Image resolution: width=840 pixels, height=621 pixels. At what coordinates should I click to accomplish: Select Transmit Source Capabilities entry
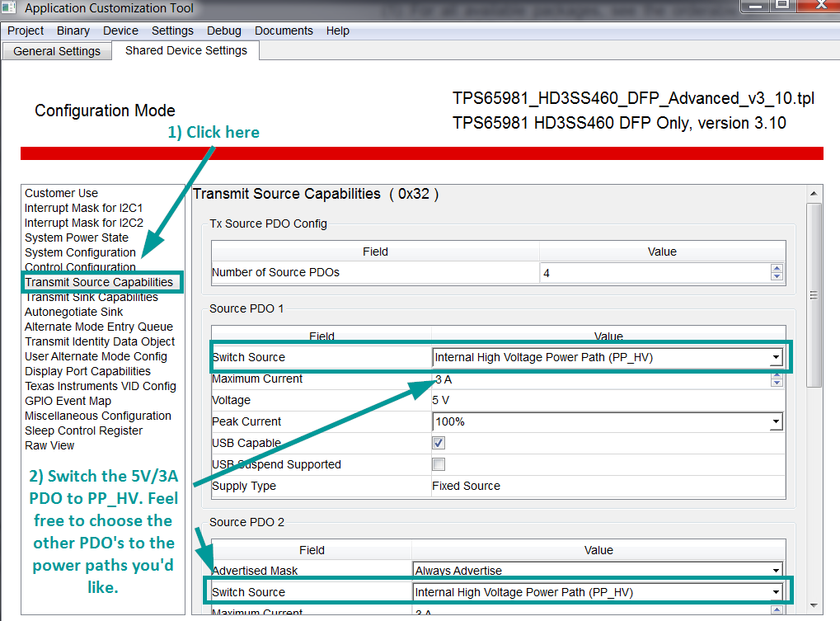[x=99, y=282]
